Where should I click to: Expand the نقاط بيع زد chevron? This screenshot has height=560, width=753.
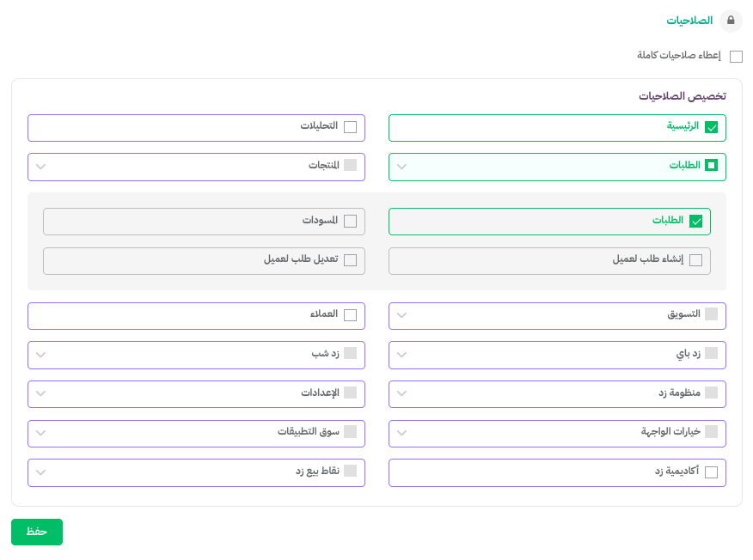tap(40, 472)
